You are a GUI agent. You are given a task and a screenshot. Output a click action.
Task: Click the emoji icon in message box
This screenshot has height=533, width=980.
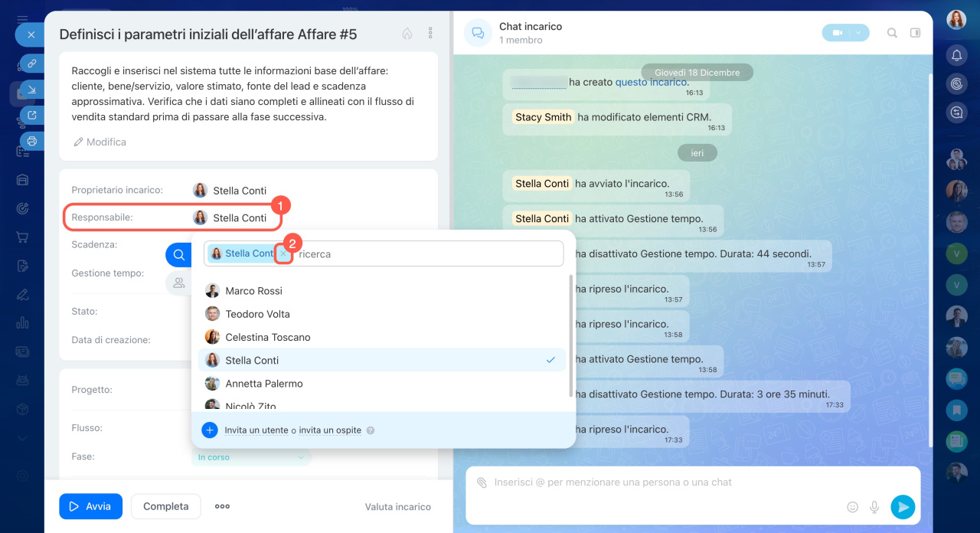(x=852, y=507)
